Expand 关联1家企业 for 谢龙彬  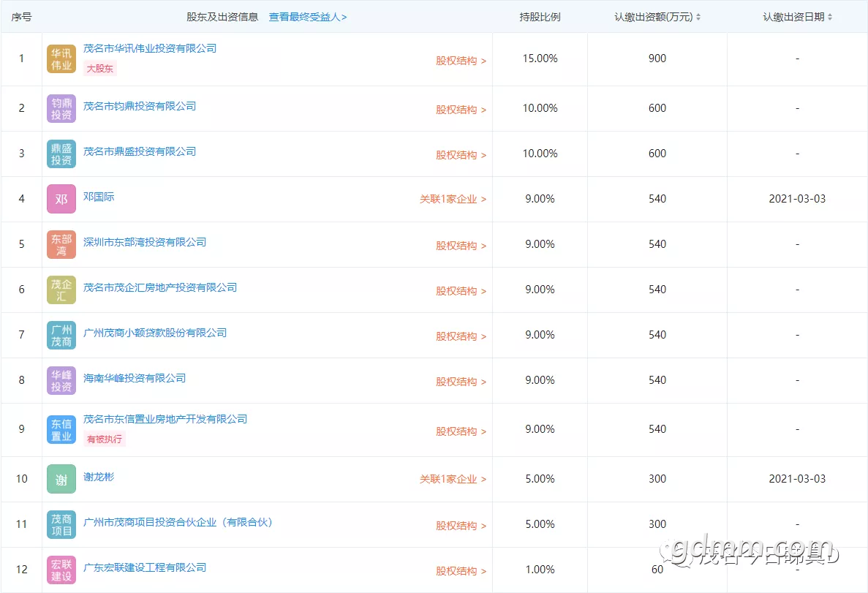(x=453, y=480)
